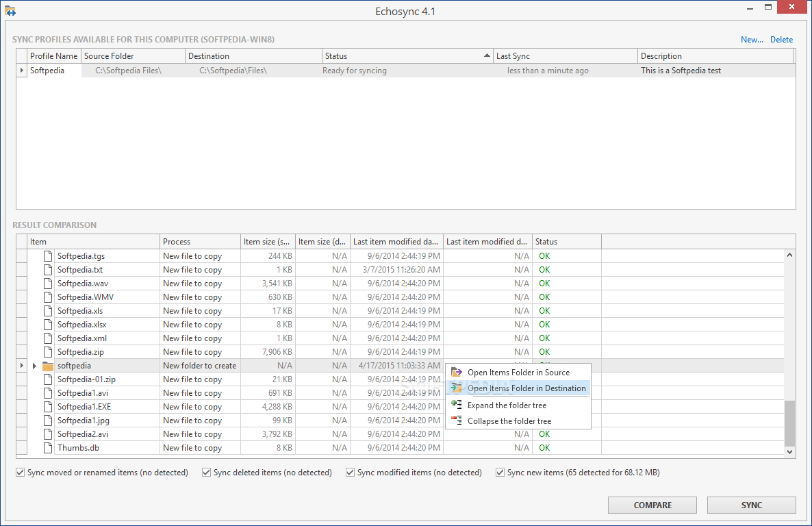Viewport: 812px width, 526px height.
Task: Click the Description column header
Action: (715, 56)
